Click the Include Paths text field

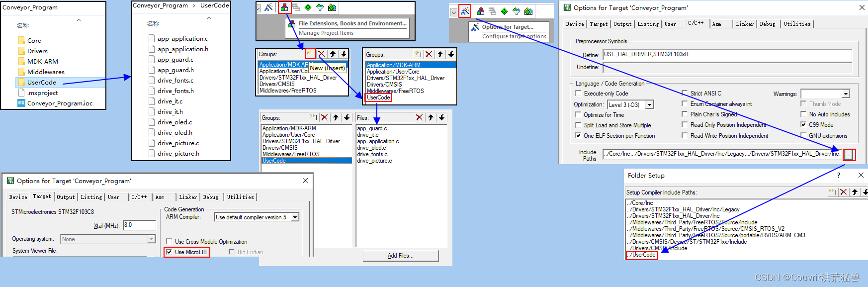[722, 154]
